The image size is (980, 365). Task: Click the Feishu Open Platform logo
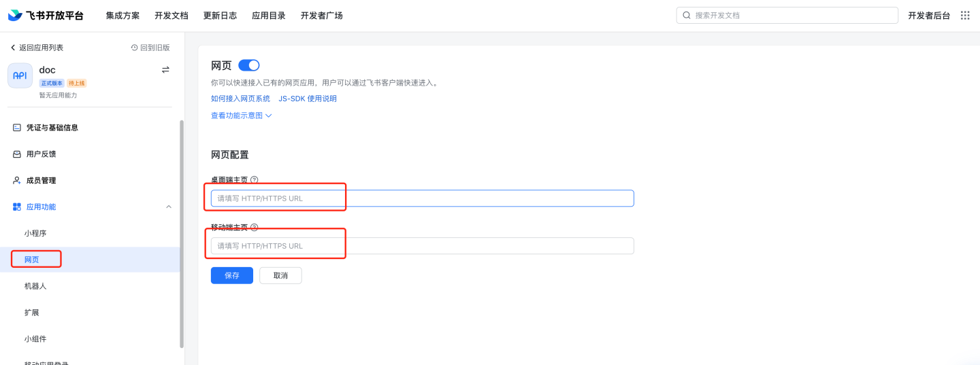pyautogui.click(x=46, y=16)
